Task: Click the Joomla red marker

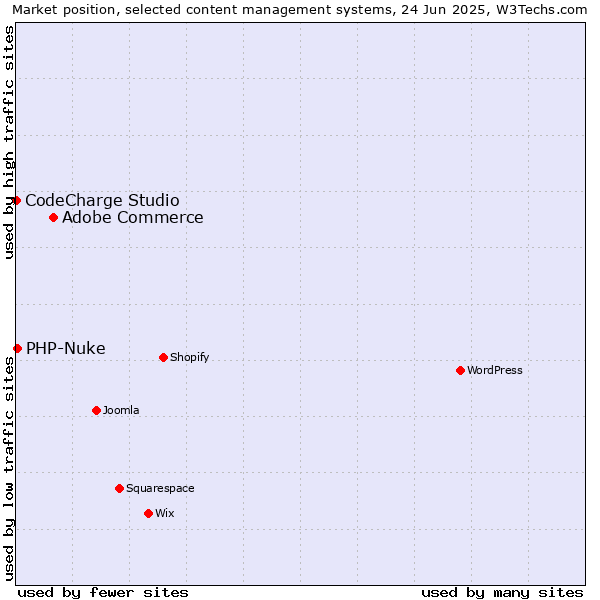Action: pyautogui.click(x=96, y=411)
